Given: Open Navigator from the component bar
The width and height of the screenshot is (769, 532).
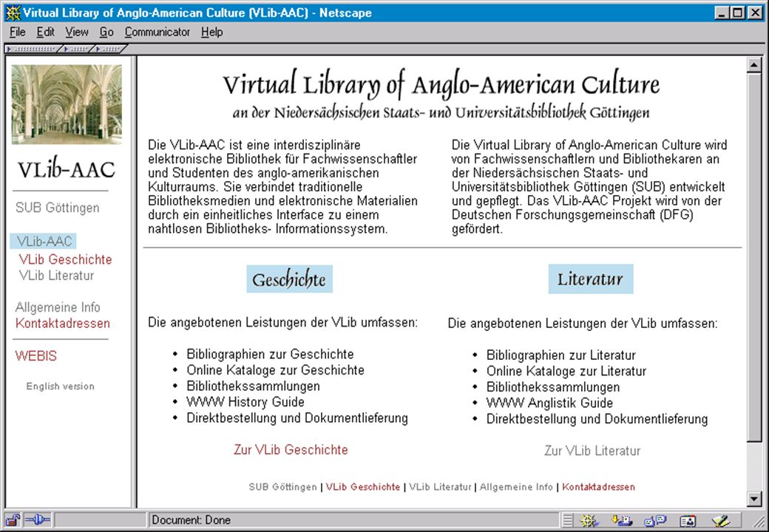Looking at the screenshot, I should point(589,520).
